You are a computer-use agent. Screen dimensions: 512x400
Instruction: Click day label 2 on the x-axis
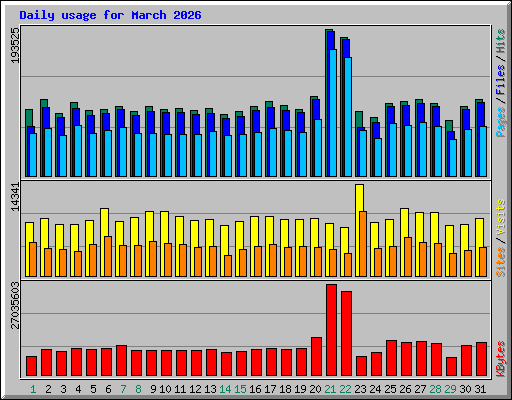48,389
